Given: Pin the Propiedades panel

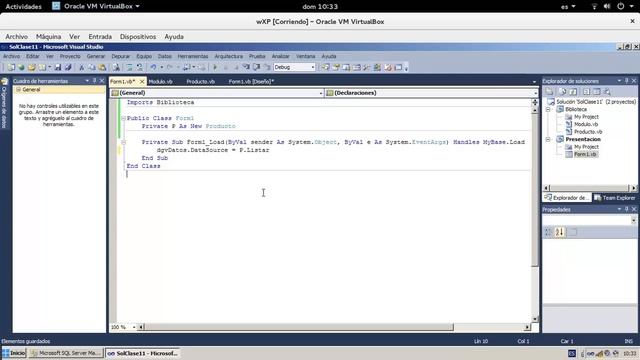Looking at the screenshot, I should pos(627,209).
